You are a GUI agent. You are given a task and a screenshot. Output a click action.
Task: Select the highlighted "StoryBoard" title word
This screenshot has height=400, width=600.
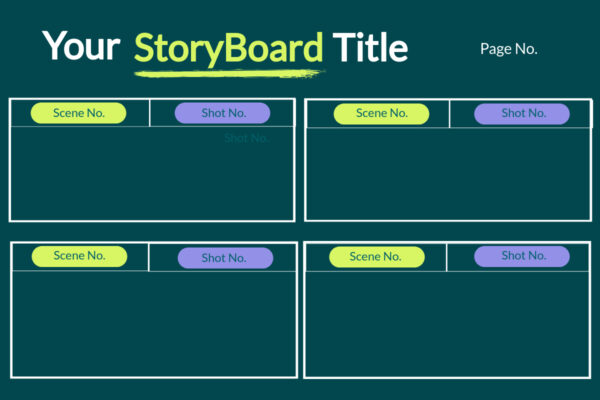coord(228,47)
